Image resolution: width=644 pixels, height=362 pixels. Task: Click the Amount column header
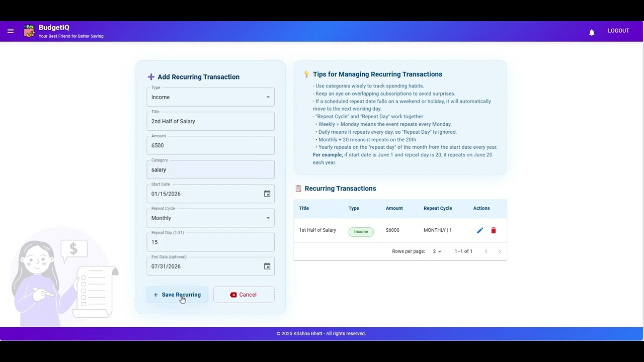click(x=394, y=208)
